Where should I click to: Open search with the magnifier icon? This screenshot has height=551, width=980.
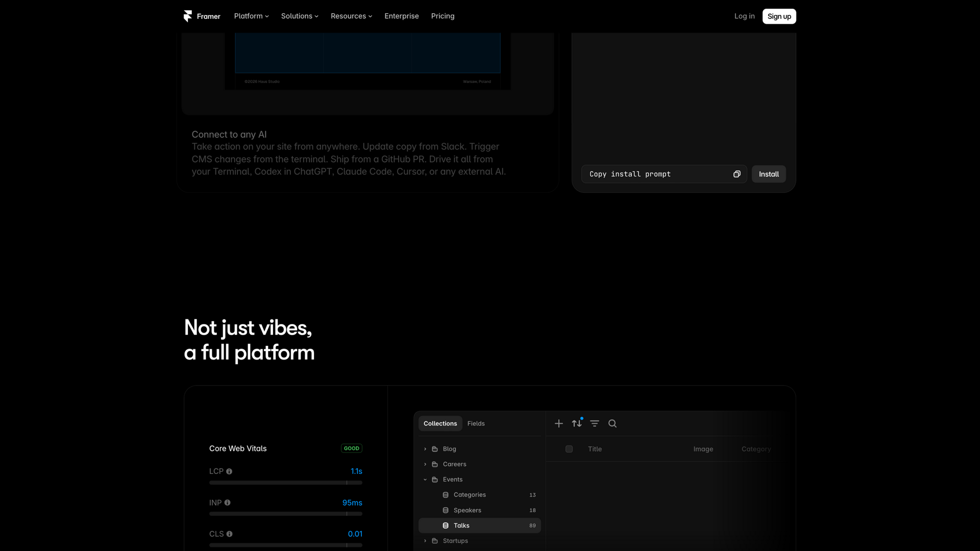pyautogui.click(x=612, y=423)
